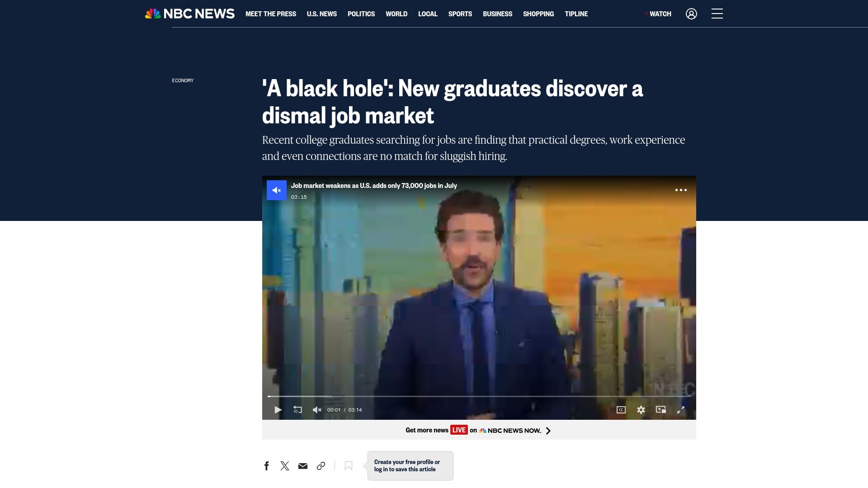Screen dimensions: 868x488
Task: Open the NBC News home logo
Action: pyautogui.click(x=189, y=14)
